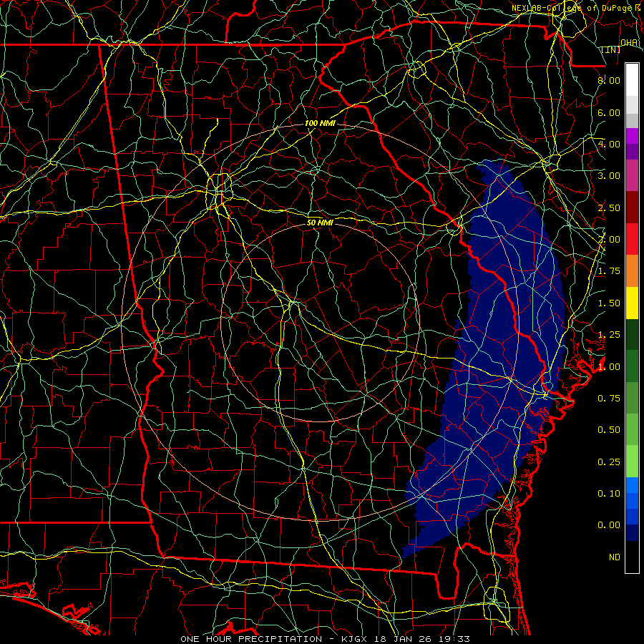Click the navy 0.00 legend swatch
This screenshot has width=644, height=644.
pos(632,533)
